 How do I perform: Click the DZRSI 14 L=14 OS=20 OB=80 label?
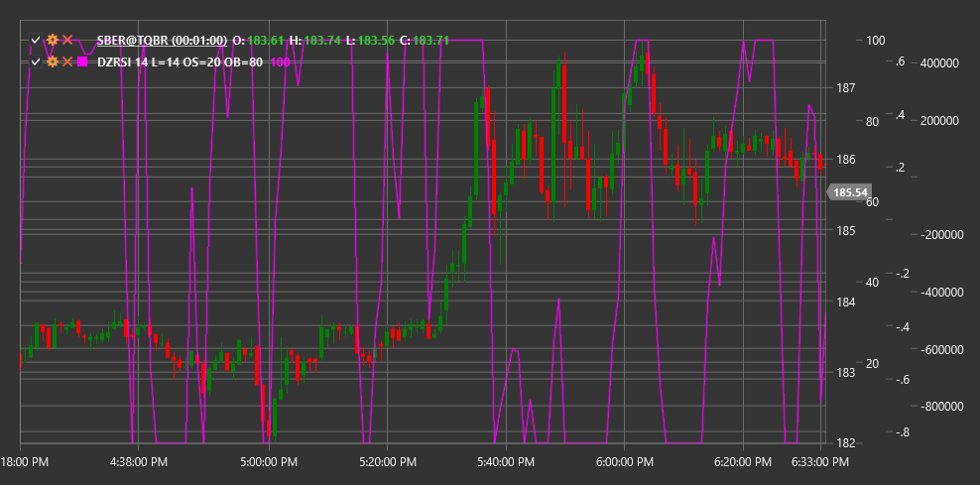pos(180,61)
